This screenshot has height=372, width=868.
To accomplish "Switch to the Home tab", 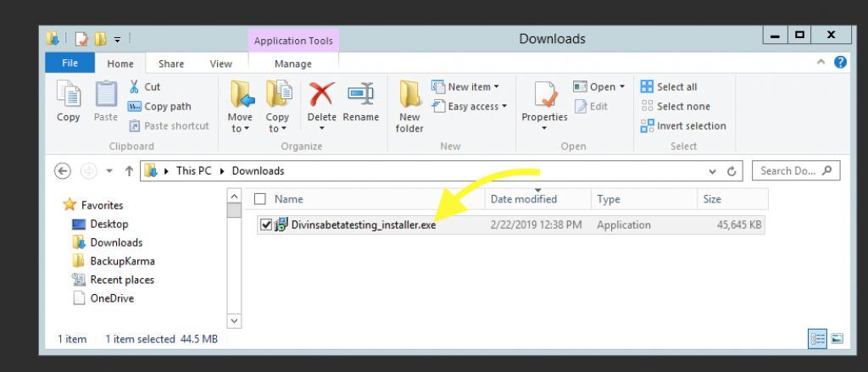I will point(120,64).
